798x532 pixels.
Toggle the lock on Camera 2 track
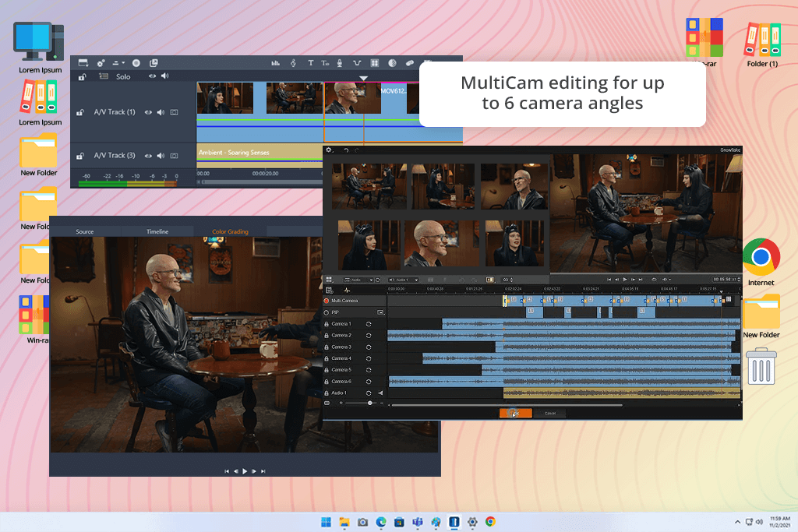click(327, 336)
